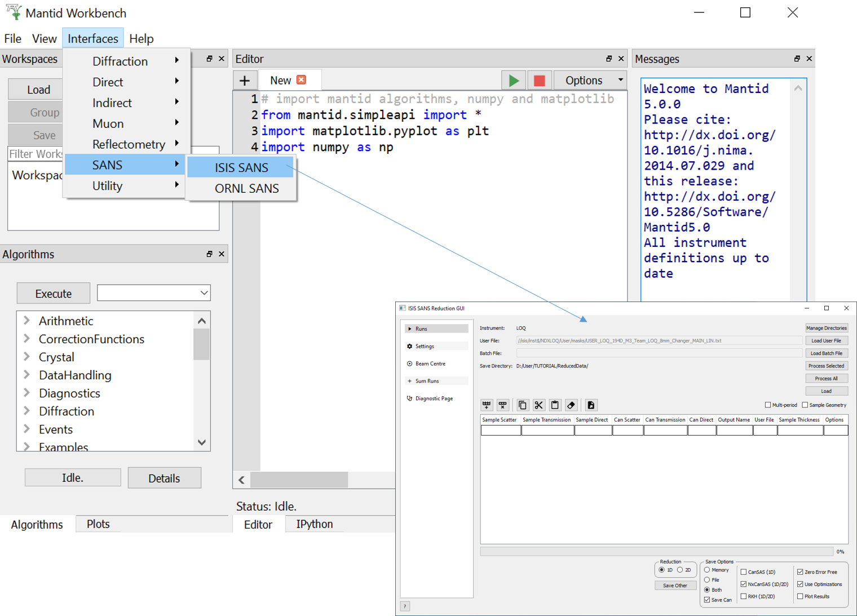Stop script execution with the red square

[x=540, y=81]
